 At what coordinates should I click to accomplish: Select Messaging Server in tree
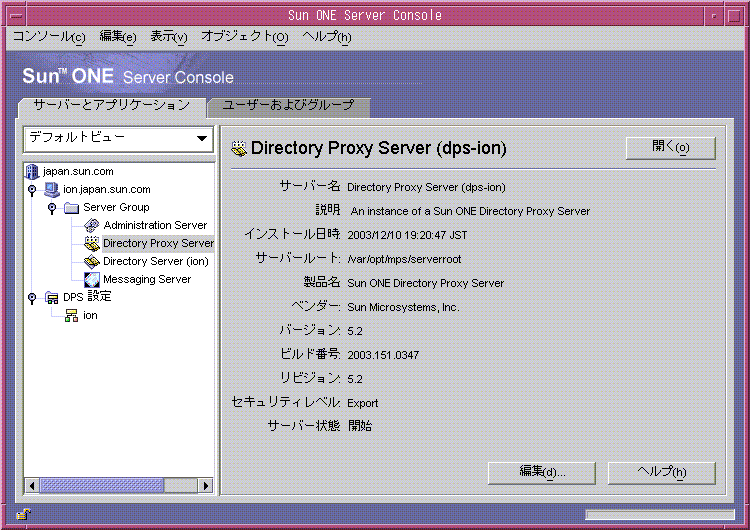tap(147, 279)
